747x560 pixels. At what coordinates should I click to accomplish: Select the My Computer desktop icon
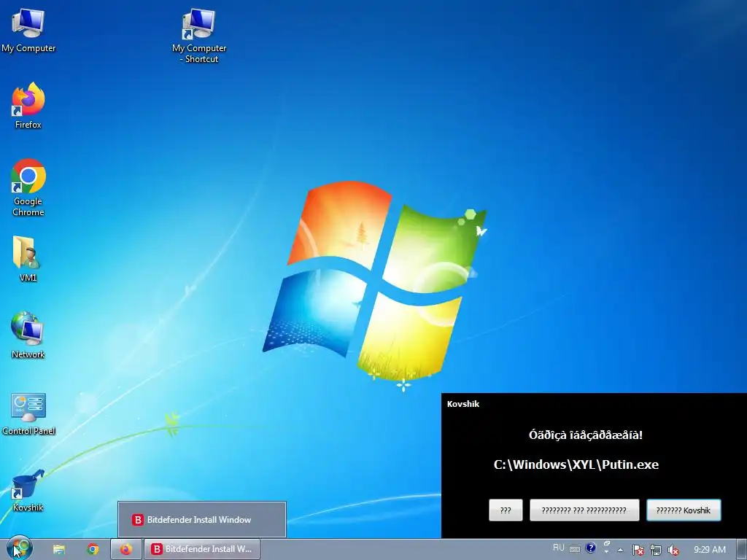(x=28, y=30)
